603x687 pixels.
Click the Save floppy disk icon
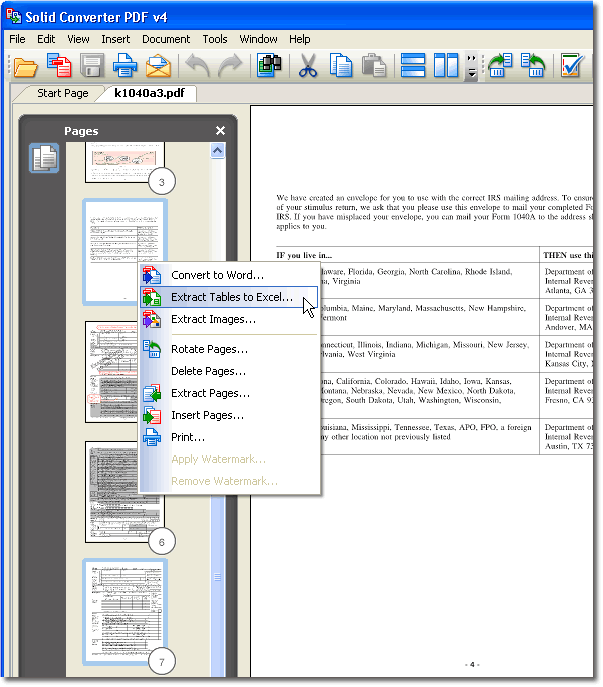(x=92, y=67)
